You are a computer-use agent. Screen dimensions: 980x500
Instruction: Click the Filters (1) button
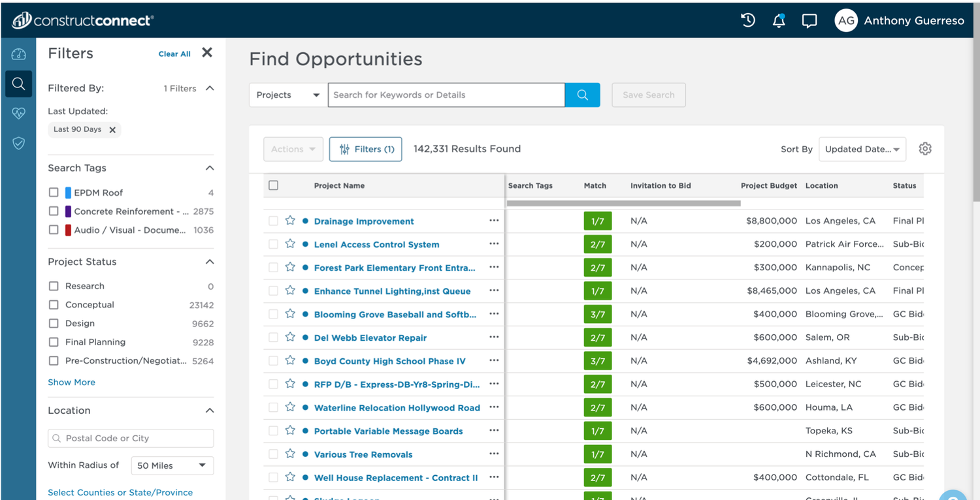365,149
